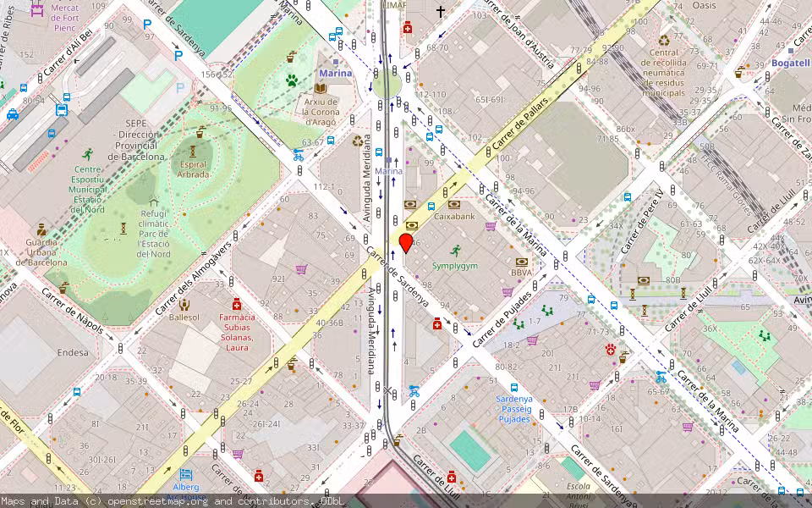Select the Central de recollida neumàtica label
This screenshot has height=508, width=812.
click(664, 73)
